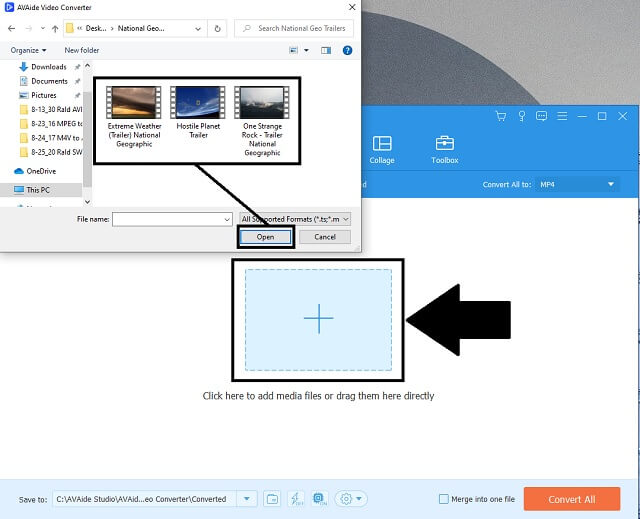
Task: Open the Organize menu
Action: click(28, 50)
